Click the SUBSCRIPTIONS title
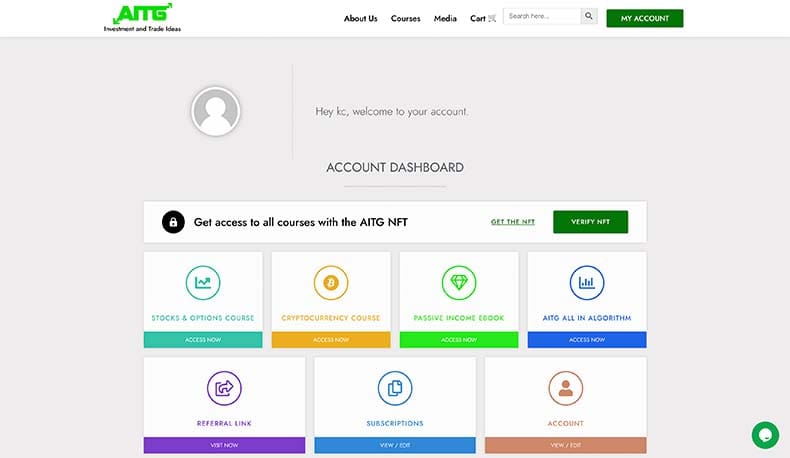790x458 pixels. [x=395, y=423]
